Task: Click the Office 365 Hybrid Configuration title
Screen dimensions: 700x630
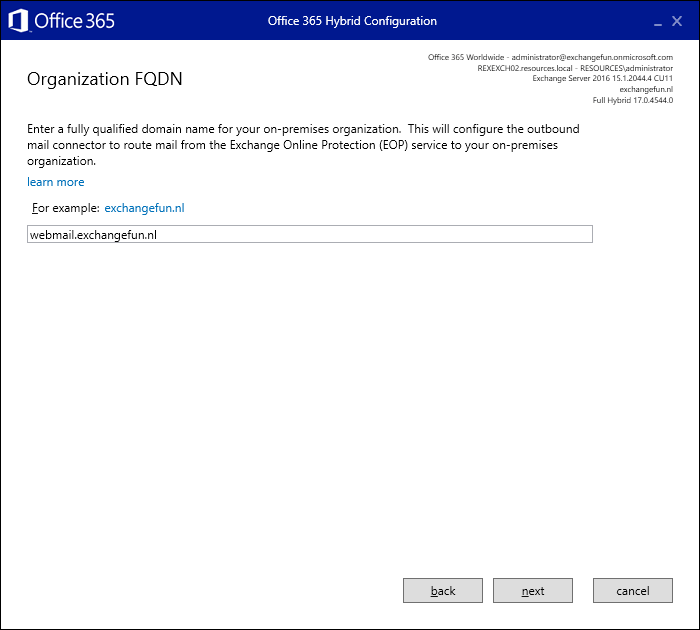Action: (352, 21)
